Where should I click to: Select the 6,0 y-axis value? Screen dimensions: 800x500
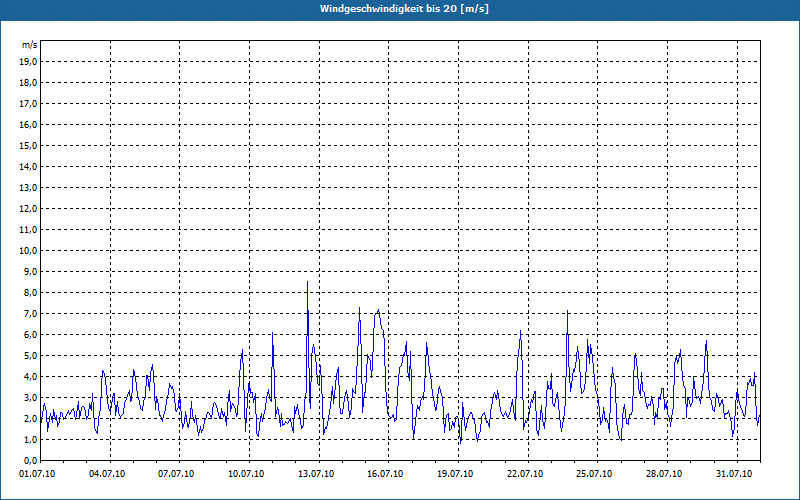(x=30, y=335)
